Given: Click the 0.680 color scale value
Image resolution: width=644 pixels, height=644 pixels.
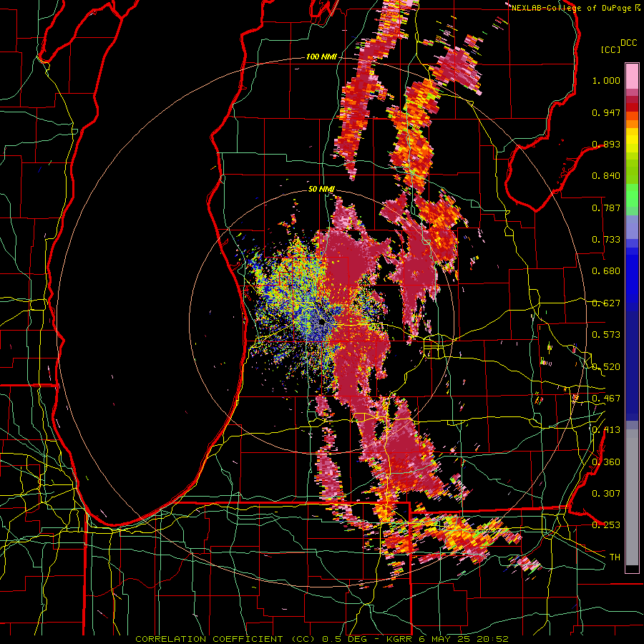Looking at the screenshot, I should [x=606, y=271].
